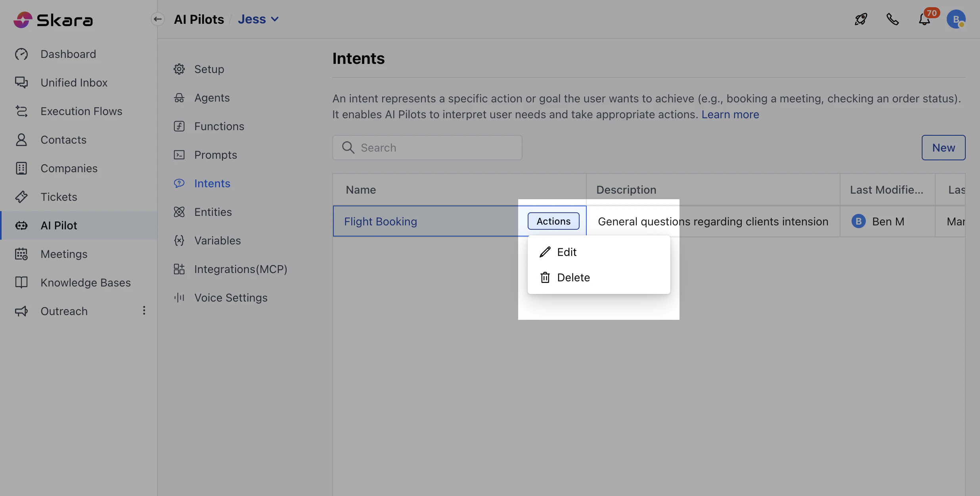Click the Integrations(MCP) grid icon
The width and height of the screenshot is (980, 496).
pos(179,269)
